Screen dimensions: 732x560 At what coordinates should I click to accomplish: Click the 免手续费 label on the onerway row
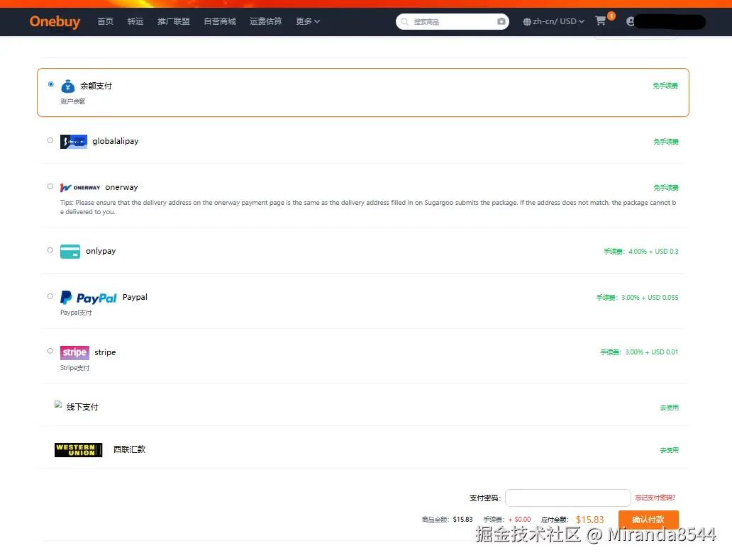(x=666, y=188)
